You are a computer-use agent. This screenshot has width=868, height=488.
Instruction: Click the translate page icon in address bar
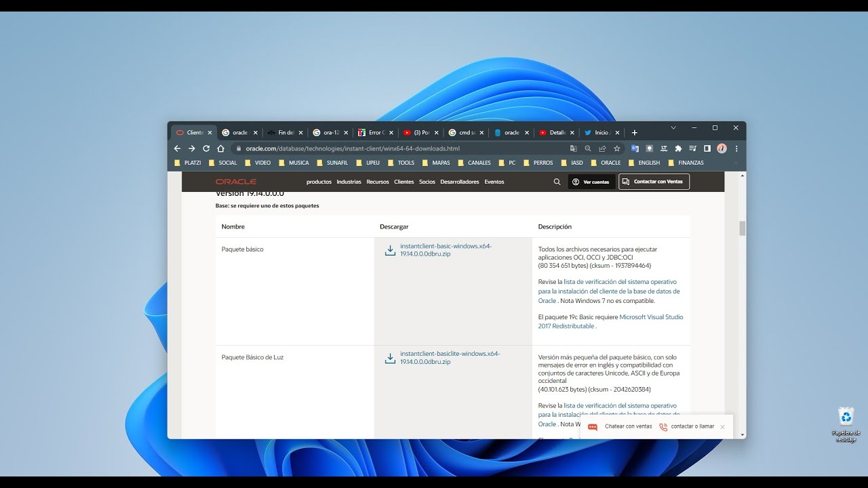pos(574,148)
